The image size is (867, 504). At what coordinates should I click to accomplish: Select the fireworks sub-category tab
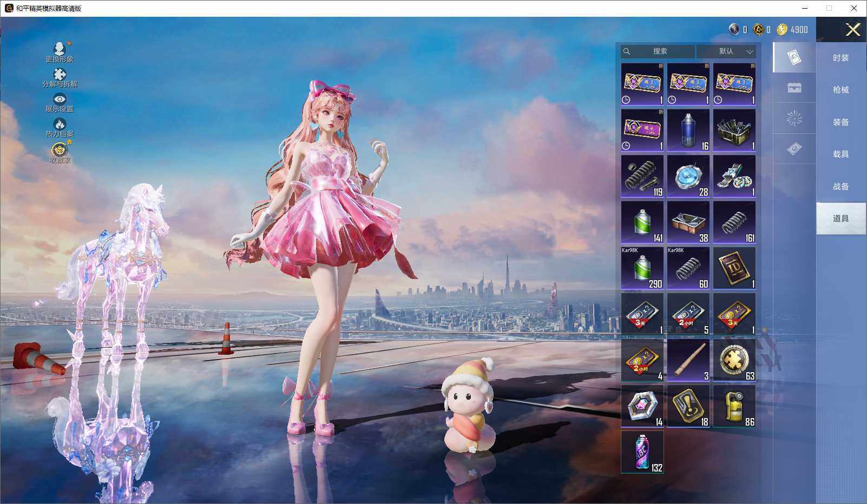click(794, 118)
